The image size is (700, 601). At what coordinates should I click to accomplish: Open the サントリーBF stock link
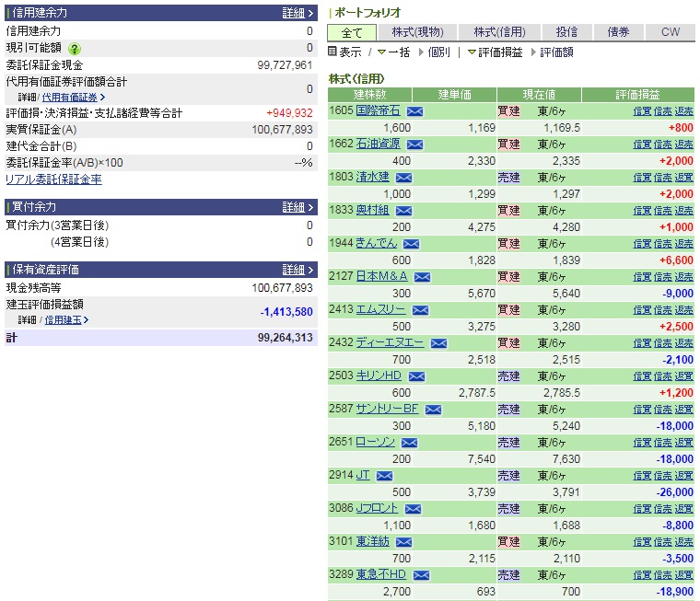pyautogui.click(x=387, y=409)
